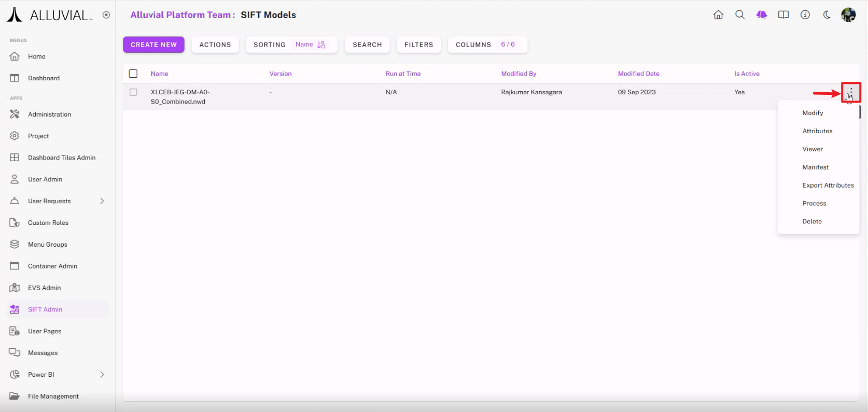Toggle the sidebar pin circle icon
Image resolution: width=868 pixels, height=412 pixels.
click(106, 15)
